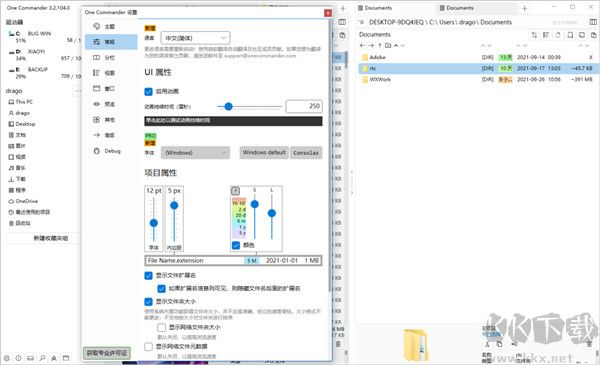This screenshot has width=600, height=365.
Task: Select the highlighted 常规 general settings section
Action: [111, 42]
